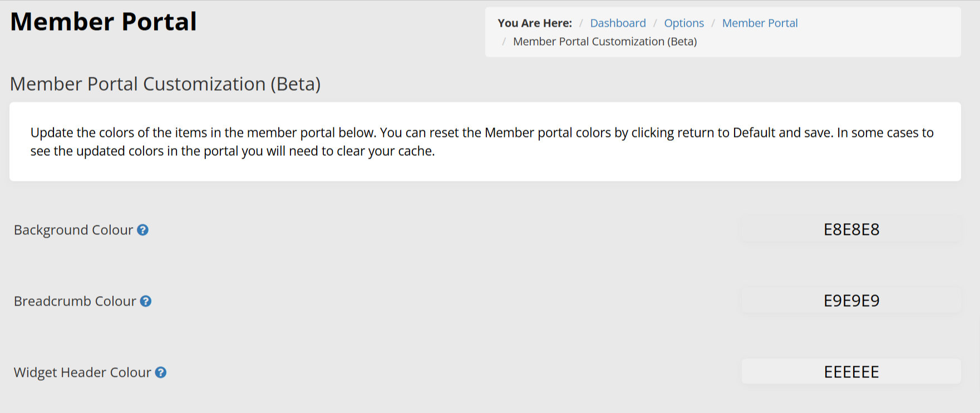The width and height of the screenshot is (980, 413).
Task: Go to Dashboard via the breadcrumb
Action: pyautogui.click(x=618, y=23)
